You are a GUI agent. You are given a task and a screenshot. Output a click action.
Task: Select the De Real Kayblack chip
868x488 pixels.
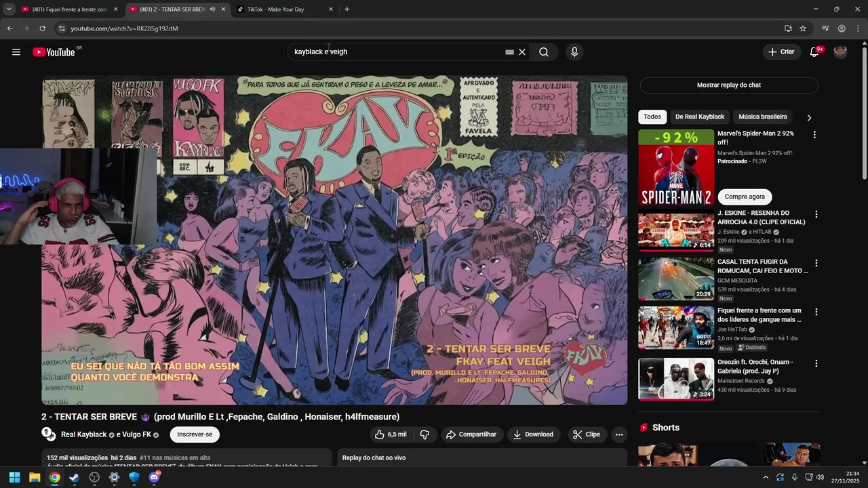pyautogui.click(x=700, y=117)
